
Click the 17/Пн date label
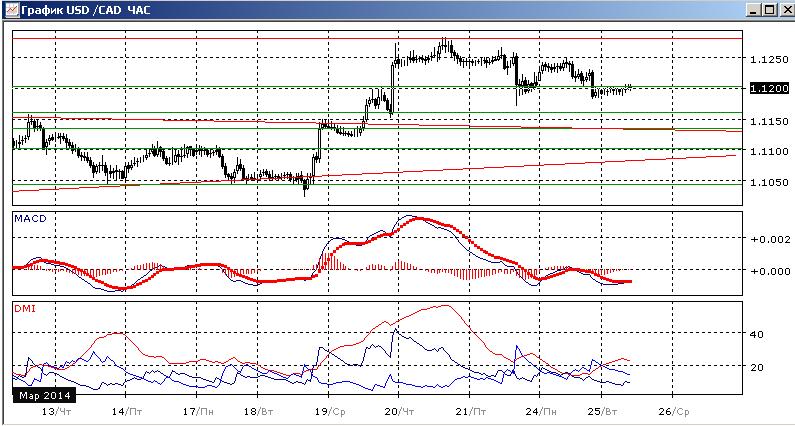coord(198,411)
